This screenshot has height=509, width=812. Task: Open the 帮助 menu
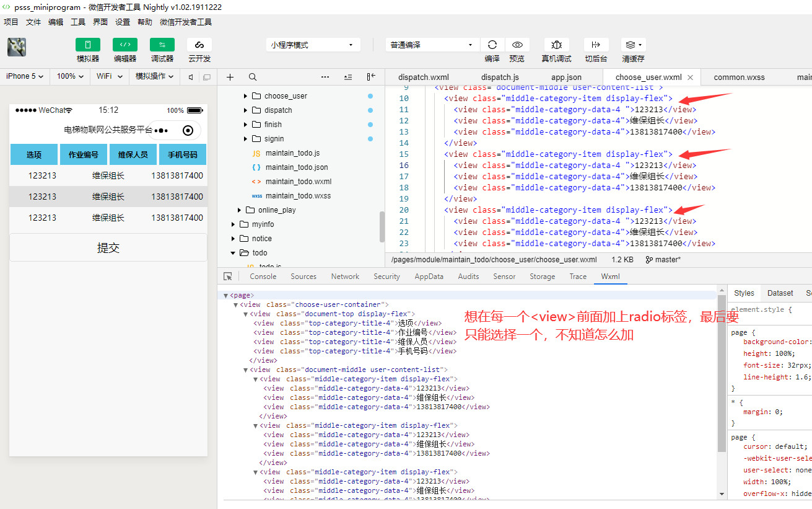click(x=145, y=22)
